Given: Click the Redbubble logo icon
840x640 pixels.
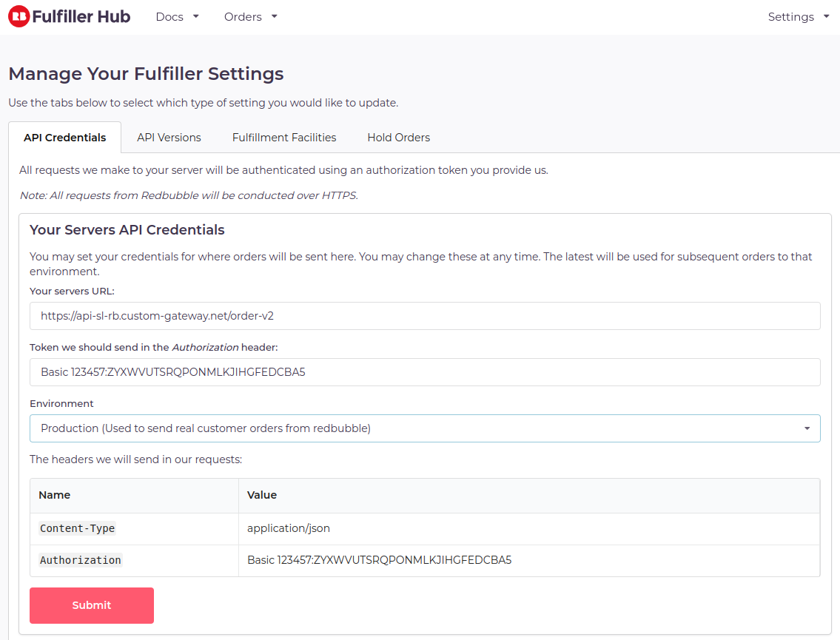Looking at the screenshot, I should pos(19,16).
